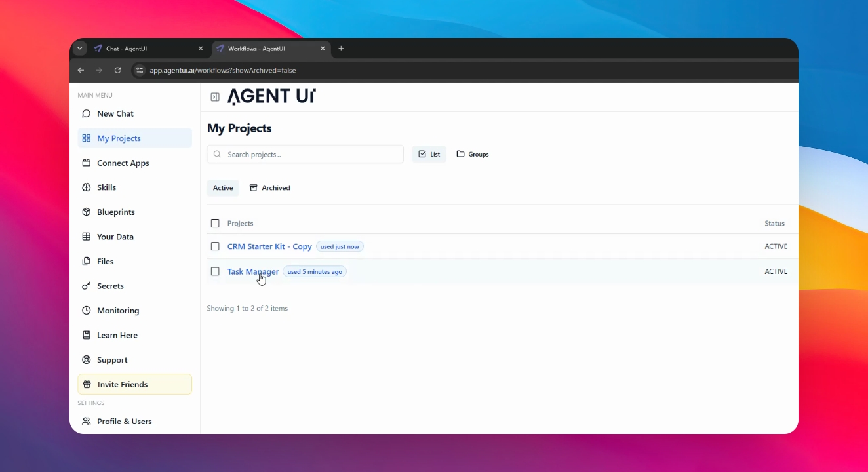The width and height of the screenshot is (868, 472).
Task: Close the Chat - AgentUI browser tab
Action: click(x=201, y=49)
